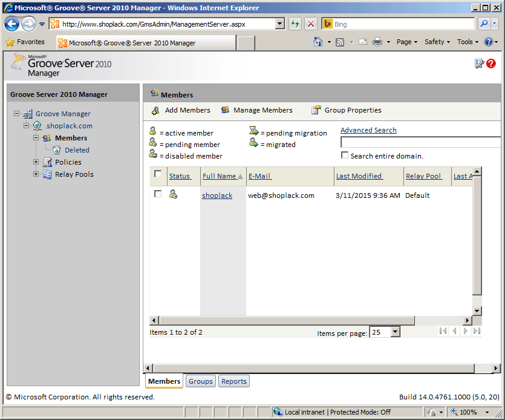
Task: Expand the Policies tree node
Action: point(36,162)
